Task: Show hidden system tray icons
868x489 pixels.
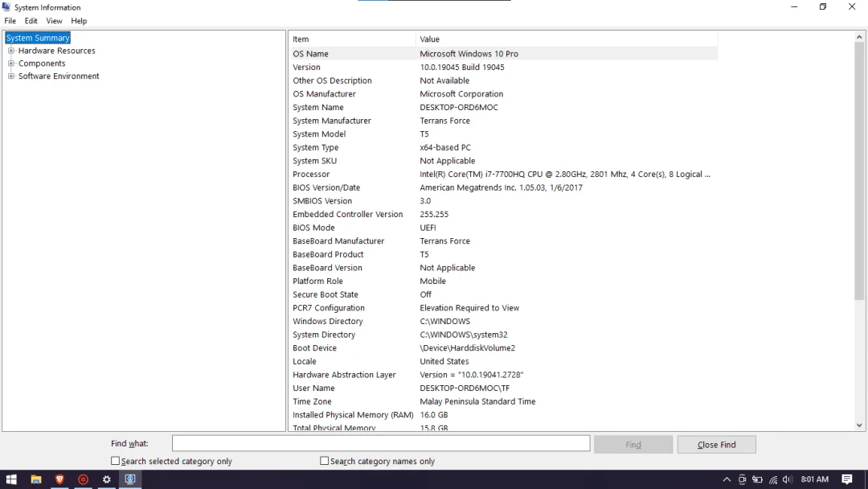Action: tap(727, 479)
